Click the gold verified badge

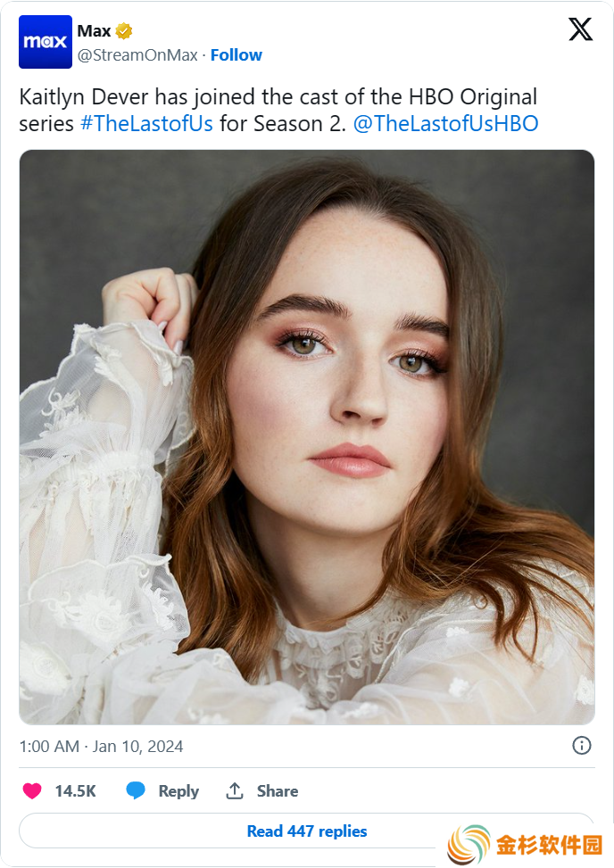[x=123, y=31]
